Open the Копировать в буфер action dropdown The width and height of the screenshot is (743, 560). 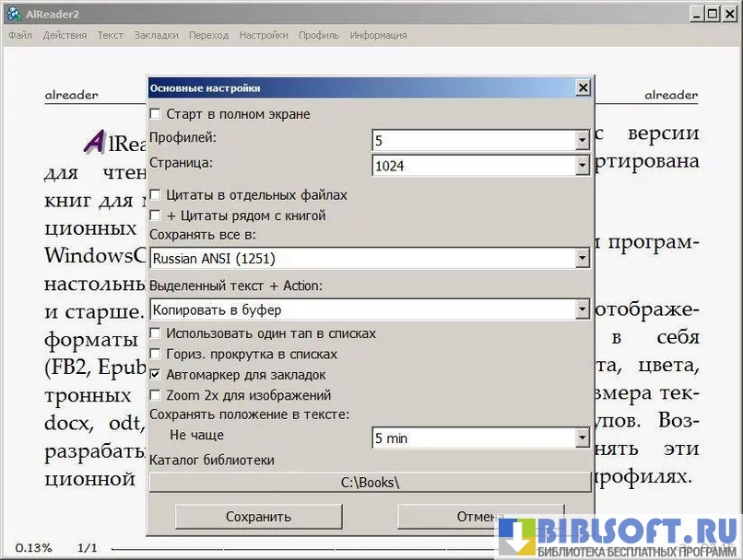point(582,310)
